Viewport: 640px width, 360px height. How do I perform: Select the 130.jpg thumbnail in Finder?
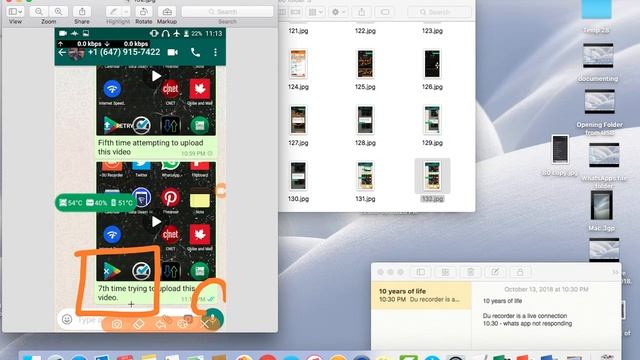tap(298, 176)
